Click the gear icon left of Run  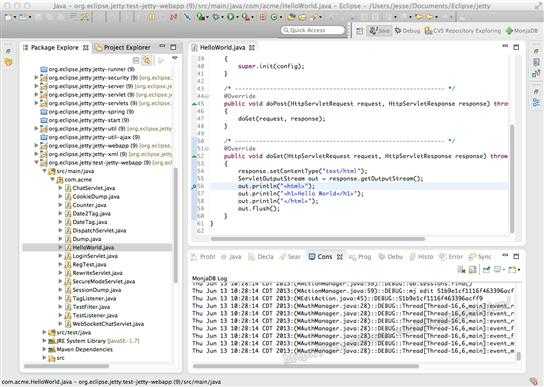216,17
